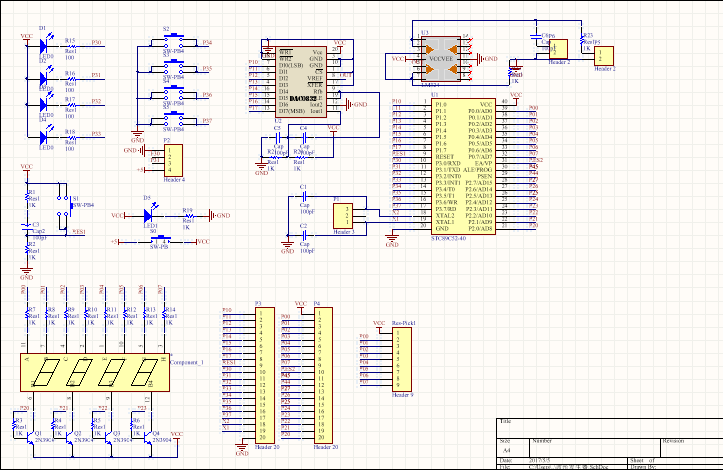The image size is (723, 470).
Task: Select transistor Q2 2N3904
Action: click(70, 437)
